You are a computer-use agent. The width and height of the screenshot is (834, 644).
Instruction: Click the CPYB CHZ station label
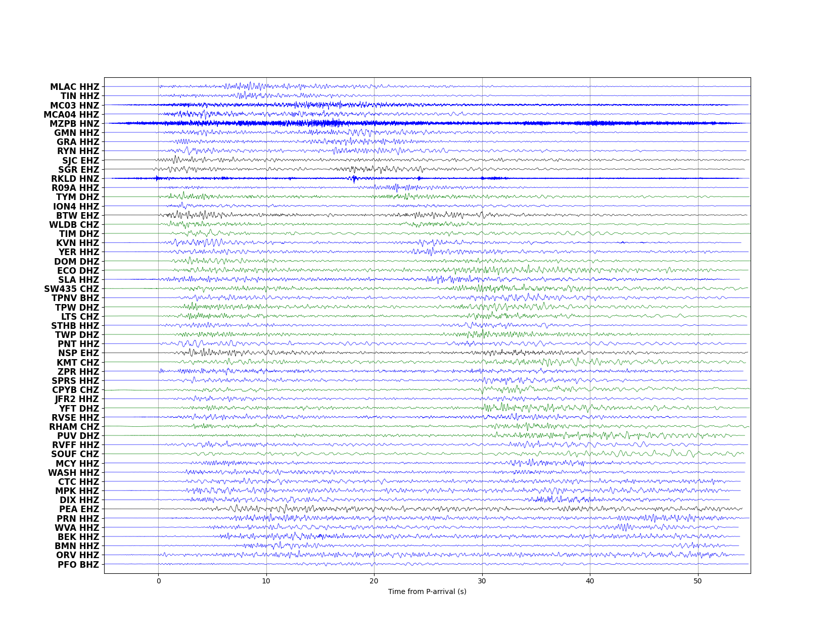(76, 390)
